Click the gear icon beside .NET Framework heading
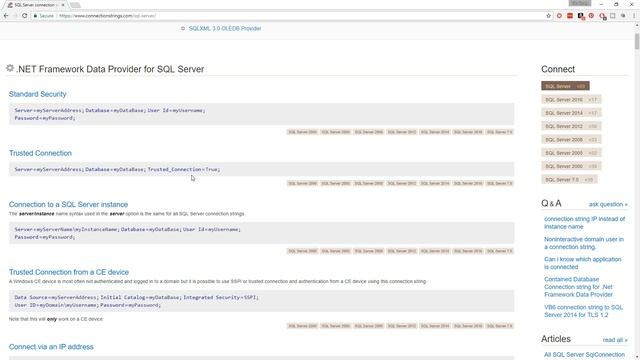640x360 pixels. (x=10, y=68)
